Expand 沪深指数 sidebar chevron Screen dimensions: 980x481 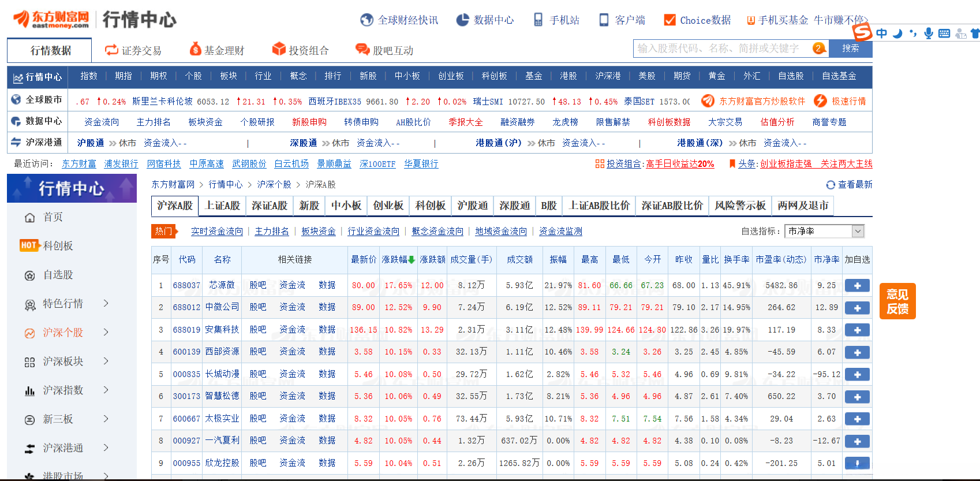pyautogui.click(x=106, y=390)
